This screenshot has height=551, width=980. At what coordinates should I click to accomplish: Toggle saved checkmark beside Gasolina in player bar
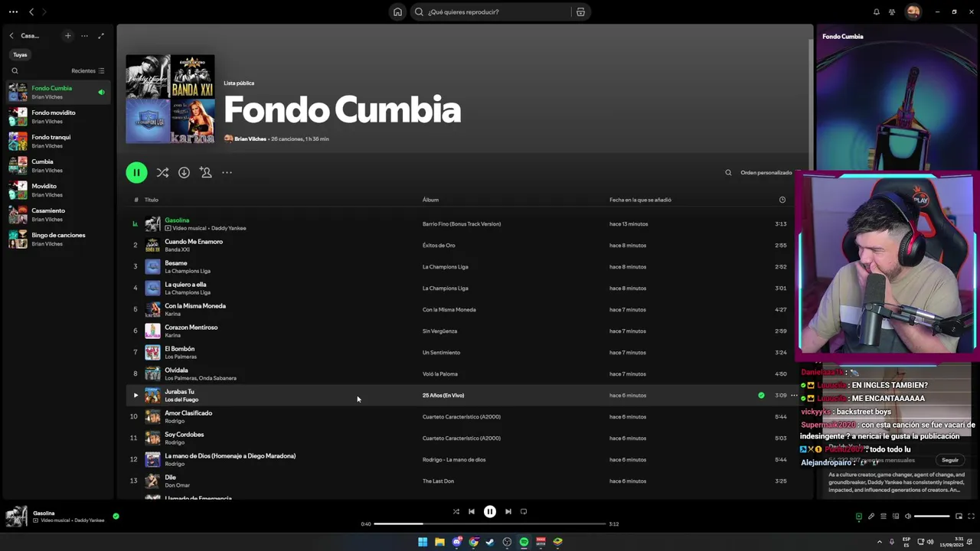[x=116, y=516]
